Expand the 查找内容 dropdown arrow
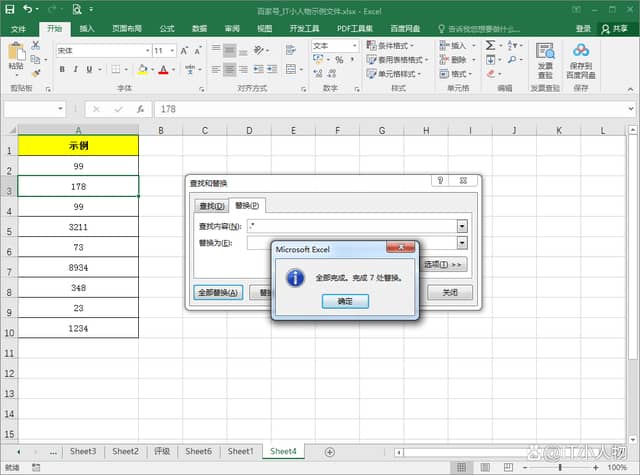 (461, 227)
